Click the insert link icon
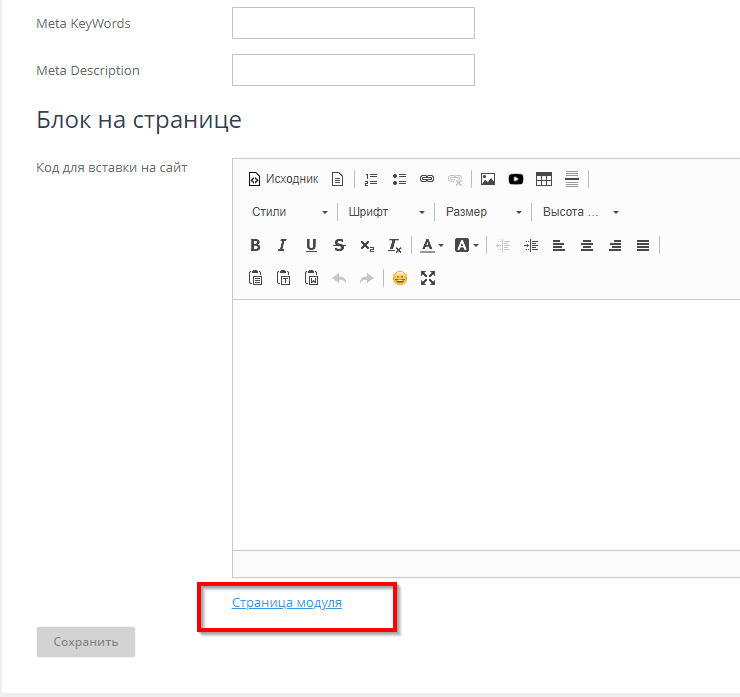The image size is (740, 697). [x=427, y=179]
